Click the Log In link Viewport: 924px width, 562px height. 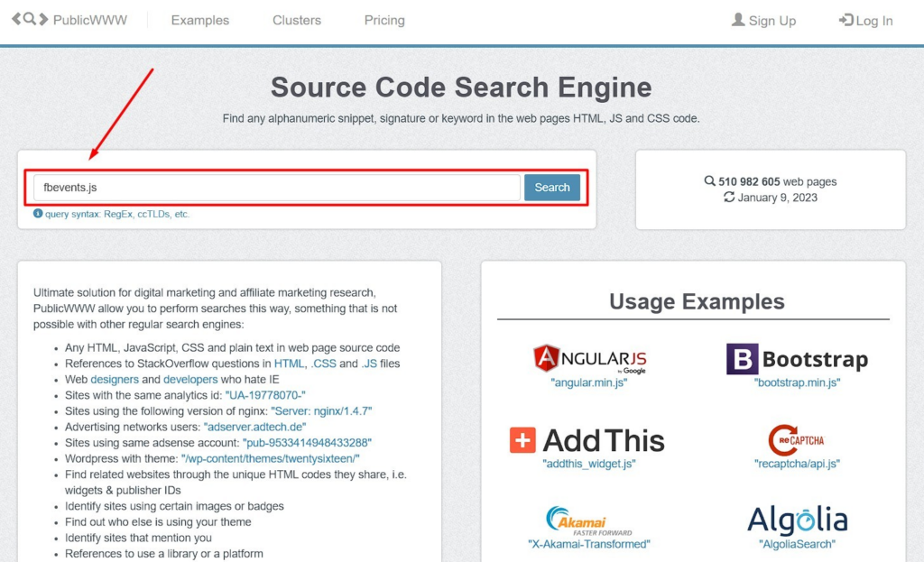coord(865,21)
